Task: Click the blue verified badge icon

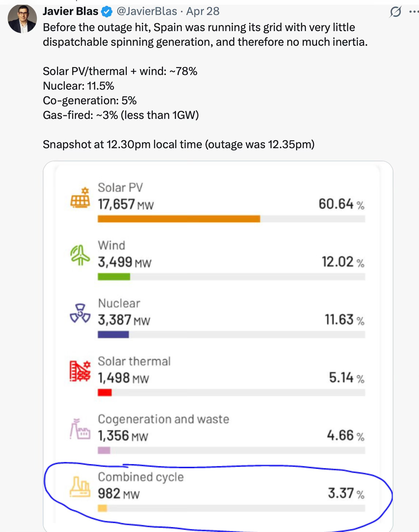Action: click(x=107, y=12)
